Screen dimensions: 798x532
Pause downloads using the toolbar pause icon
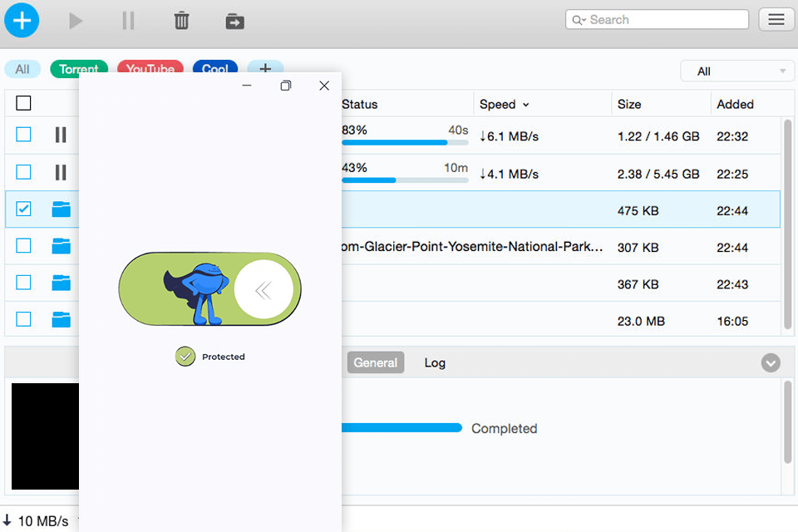pos(128,21)
